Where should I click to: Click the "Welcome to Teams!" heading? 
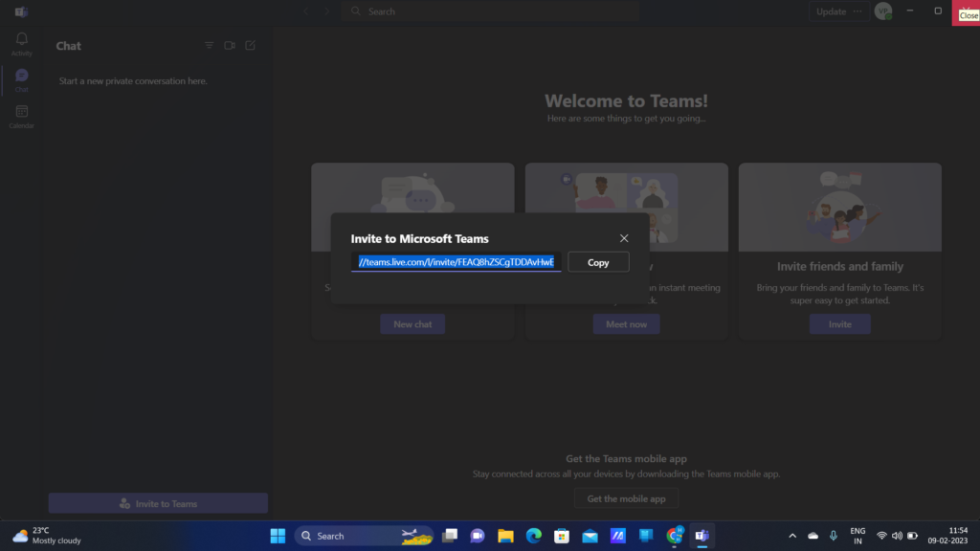pos(626,100)
